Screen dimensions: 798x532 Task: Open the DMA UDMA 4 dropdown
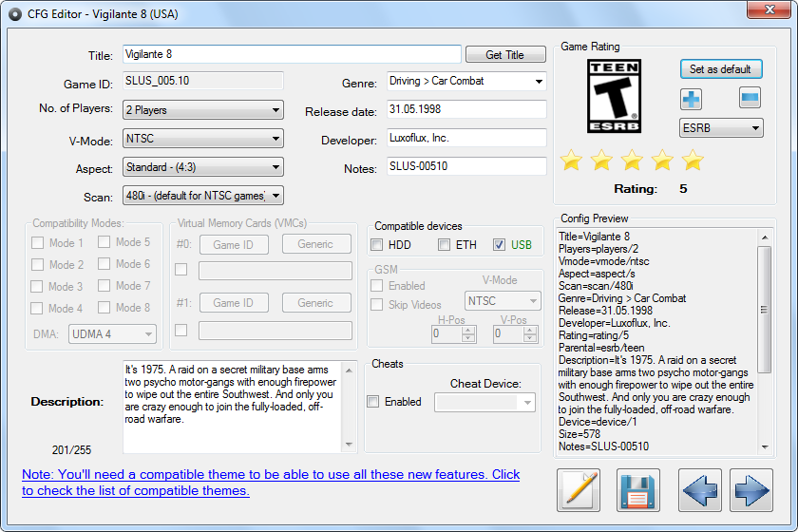(x=112, y=334)
